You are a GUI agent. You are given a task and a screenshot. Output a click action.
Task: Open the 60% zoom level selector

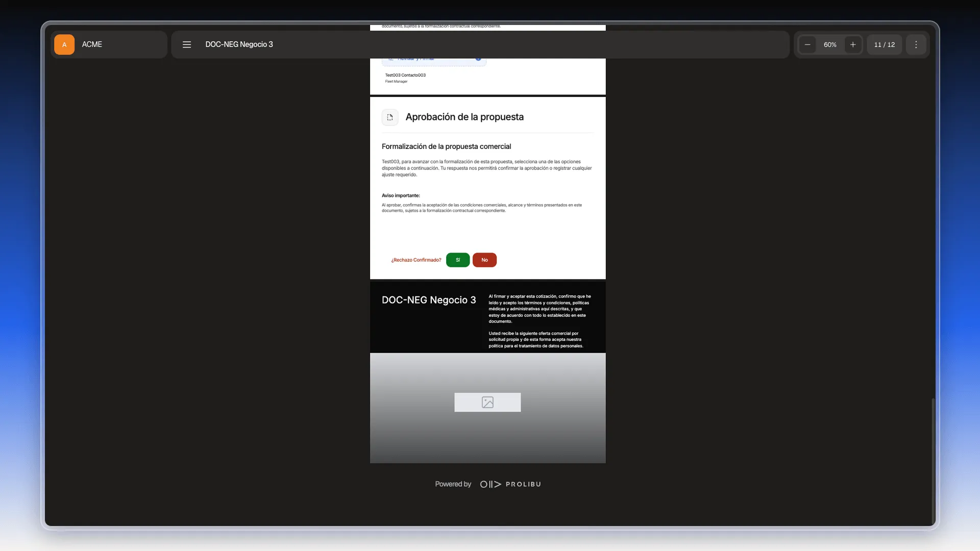830,44
